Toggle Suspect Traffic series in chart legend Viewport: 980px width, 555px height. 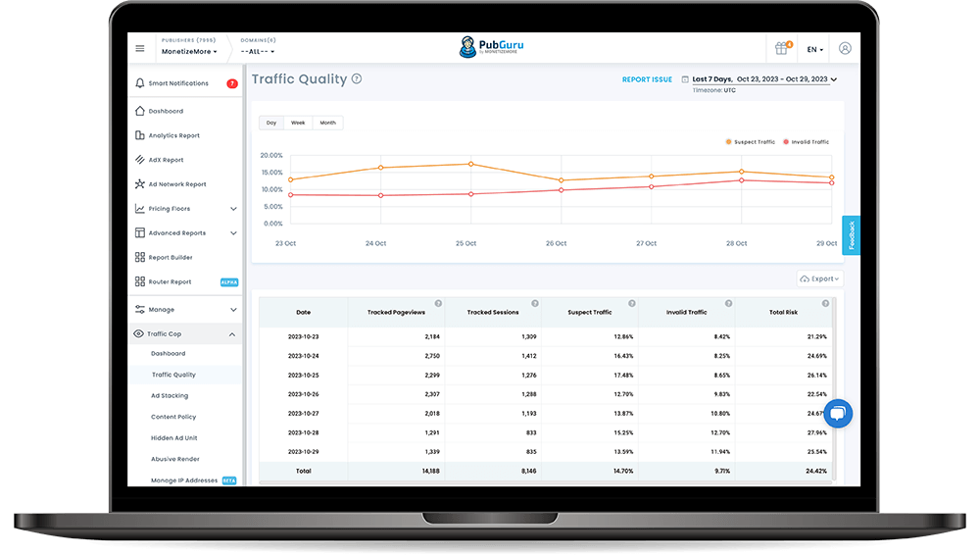pos(750,142)
